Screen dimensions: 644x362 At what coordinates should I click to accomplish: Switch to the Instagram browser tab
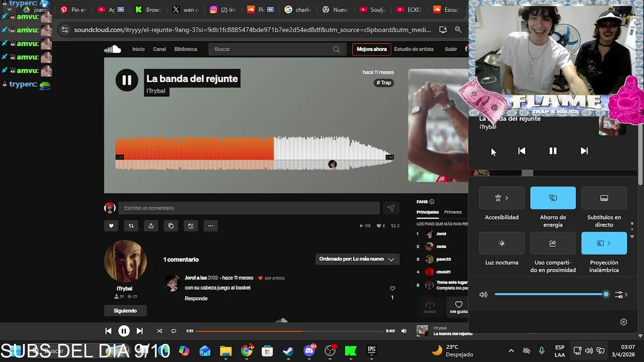223,10
